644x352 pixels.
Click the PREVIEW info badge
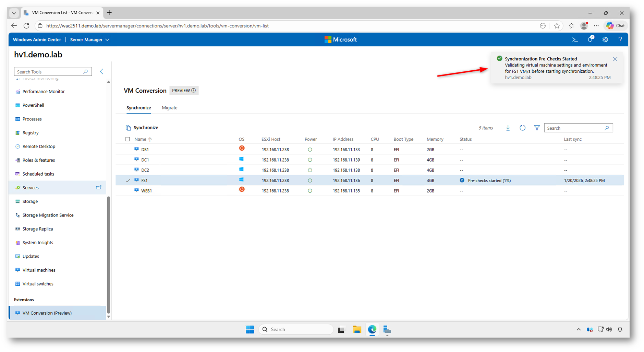(x=184, y=91)
